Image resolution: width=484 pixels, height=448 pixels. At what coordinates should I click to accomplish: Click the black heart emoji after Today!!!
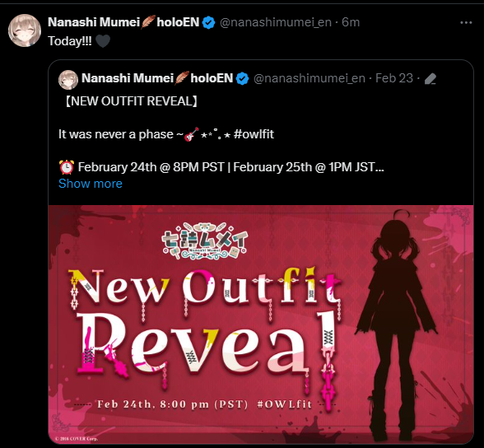coord(103,41)
